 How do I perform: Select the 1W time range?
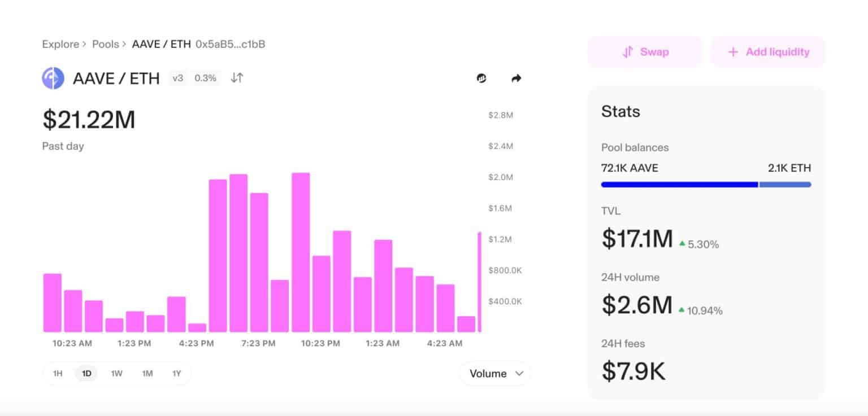(x=117, y=374)
